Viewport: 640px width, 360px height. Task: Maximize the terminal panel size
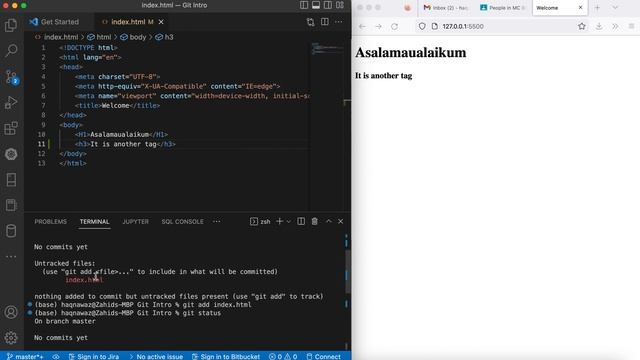pyautogui.click(x=329, y=221)
